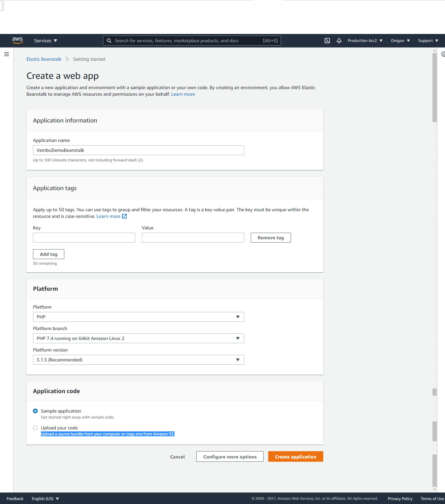Click the '50 remaining' tag counter text
Viewport: 445px width, 504px height.
45,263
